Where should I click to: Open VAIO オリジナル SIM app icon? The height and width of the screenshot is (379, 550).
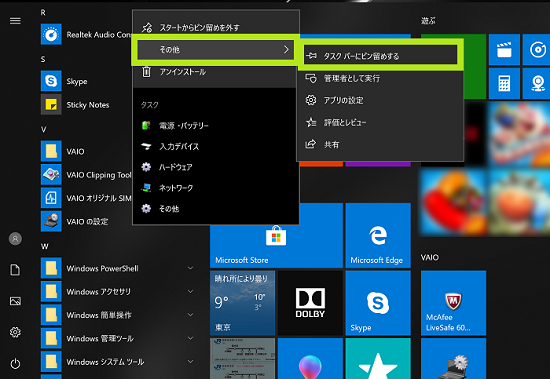[51, 198]
